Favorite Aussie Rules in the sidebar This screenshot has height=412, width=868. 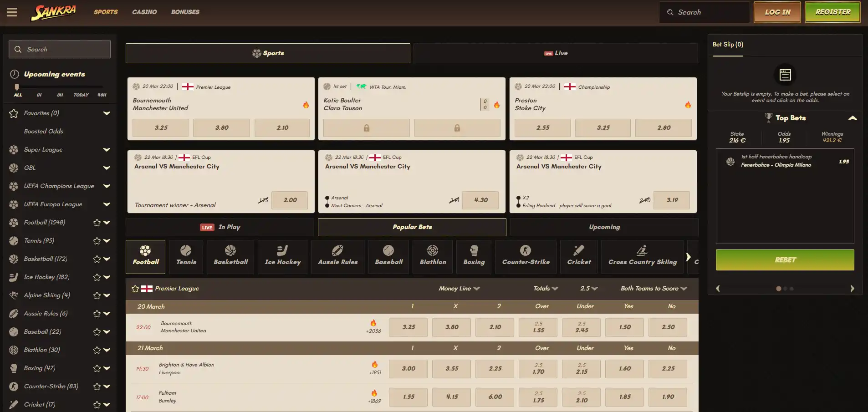click(x=97, y=314)
